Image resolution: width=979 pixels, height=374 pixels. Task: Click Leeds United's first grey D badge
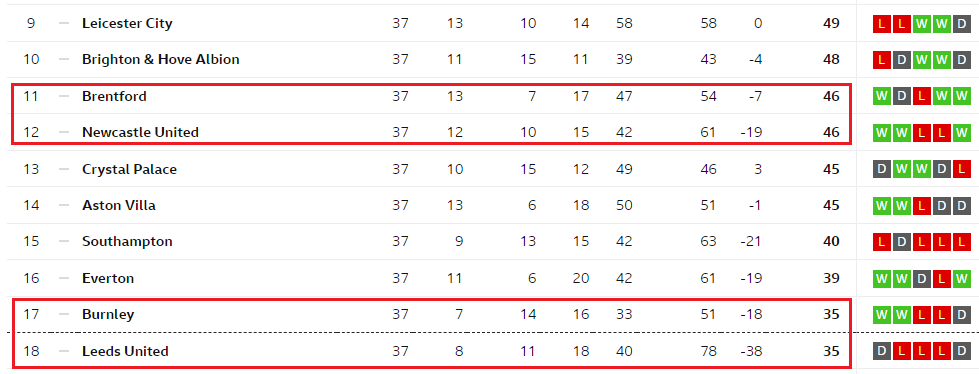point(882,352)
